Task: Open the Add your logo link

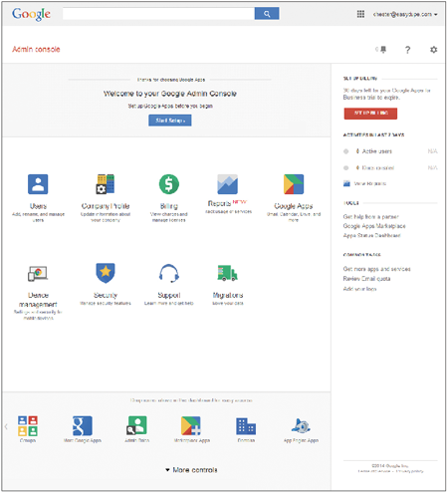Action: click(x=359, y=289)
